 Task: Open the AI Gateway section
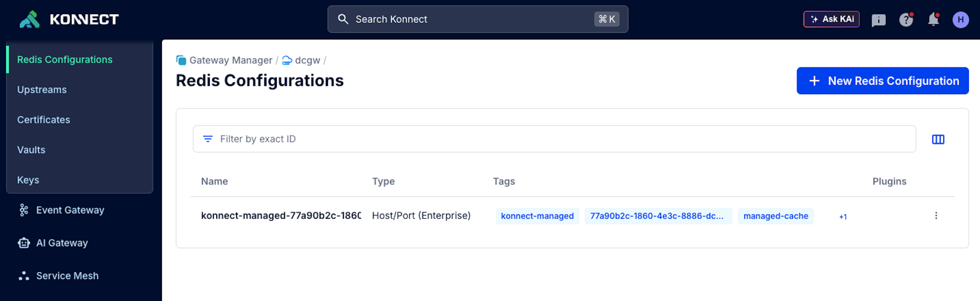(x=62, y=243)
